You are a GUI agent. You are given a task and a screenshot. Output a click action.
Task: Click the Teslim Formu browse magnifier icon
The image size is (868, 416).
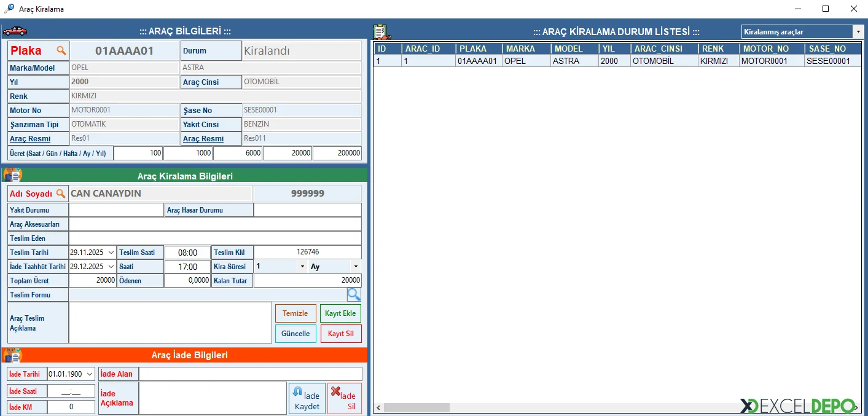(x=354, y=295)
